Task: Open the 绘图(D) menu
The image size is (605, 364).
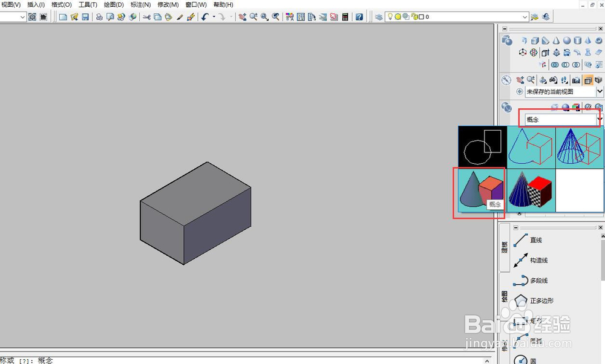Action: pos(114,5)
